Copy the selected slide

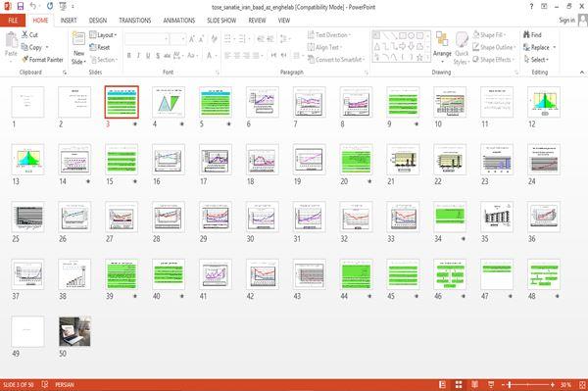(x=32, y=47)
